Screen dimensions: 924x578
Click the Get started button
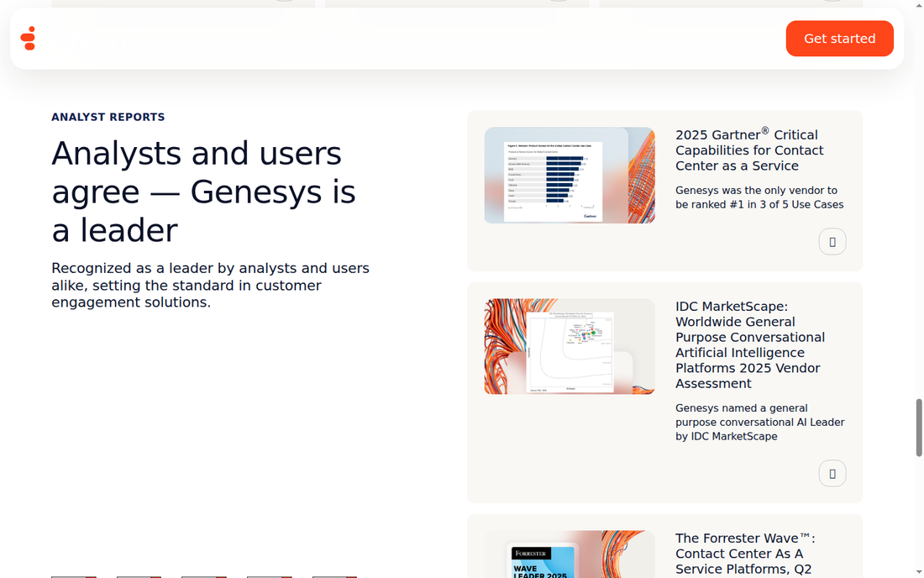(839, 39)
